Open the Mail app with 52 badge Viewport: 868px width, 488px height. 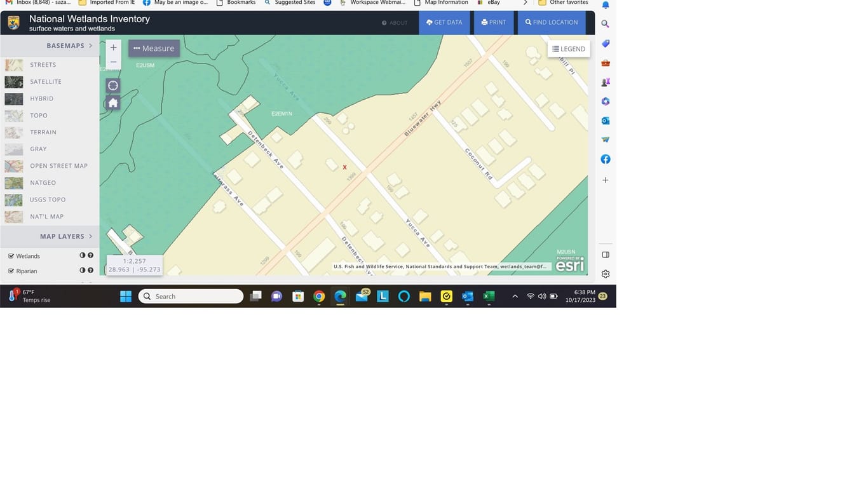coord(362,295)
